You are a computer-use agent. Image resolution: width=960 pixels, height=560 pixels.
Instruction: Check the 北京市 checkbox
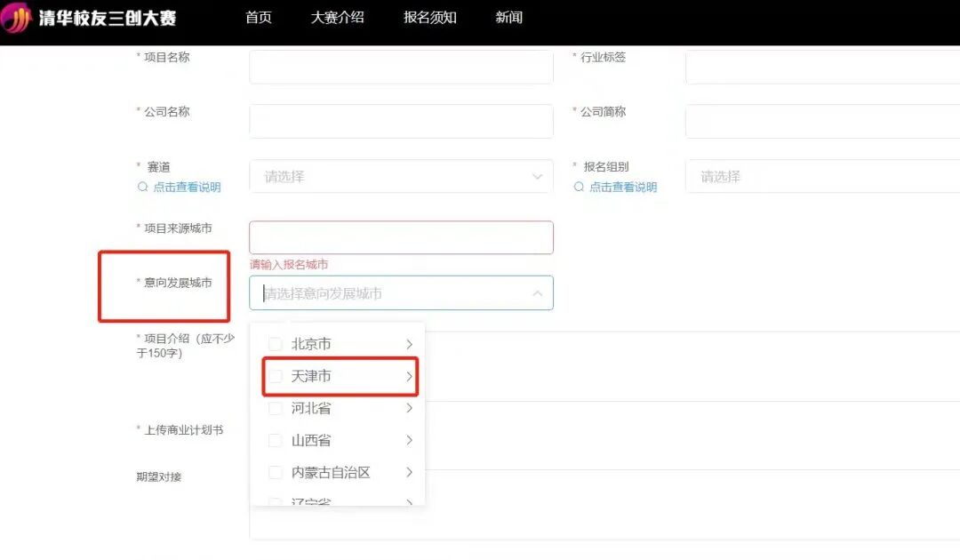275,344
